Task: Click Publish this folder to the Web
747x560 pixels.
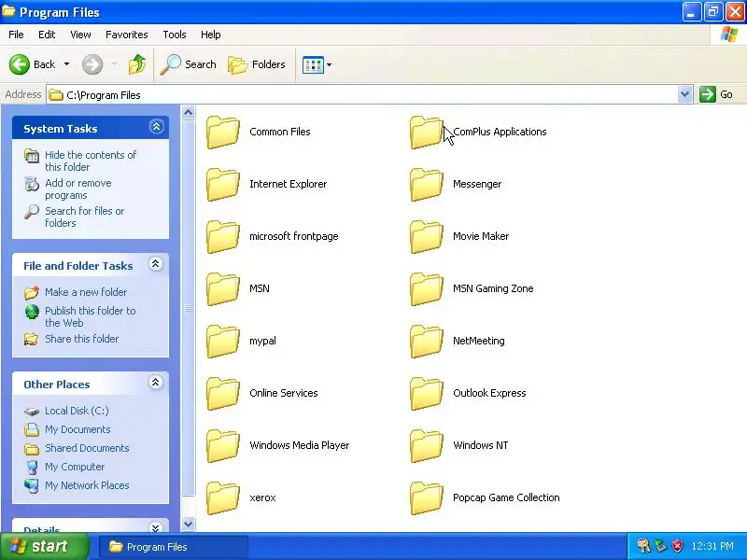Action: 90,316
